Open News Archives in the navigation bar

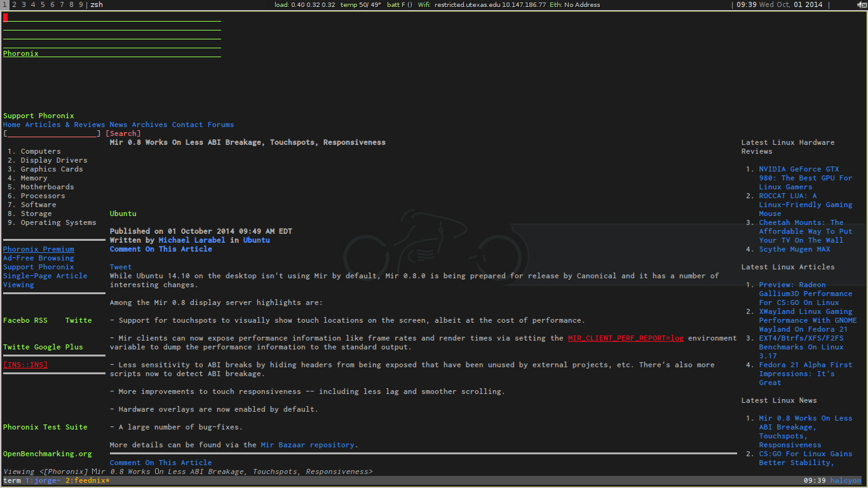139,124
